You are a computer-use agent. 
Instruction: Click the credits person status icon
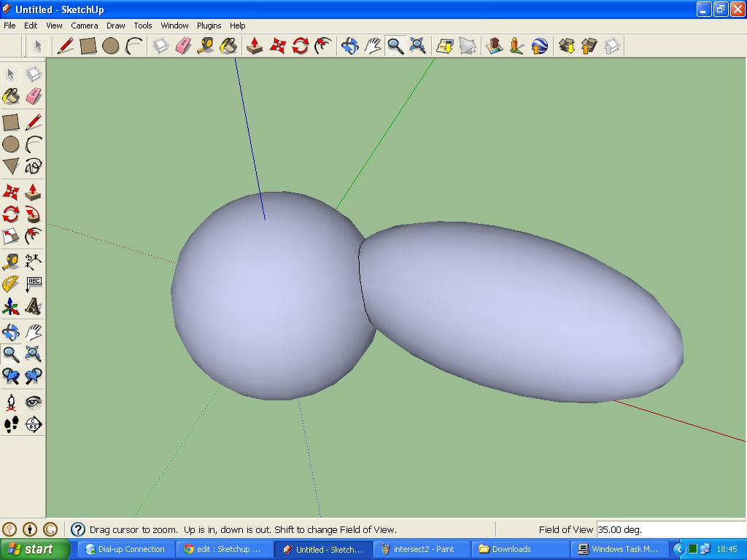pos(30,529)
